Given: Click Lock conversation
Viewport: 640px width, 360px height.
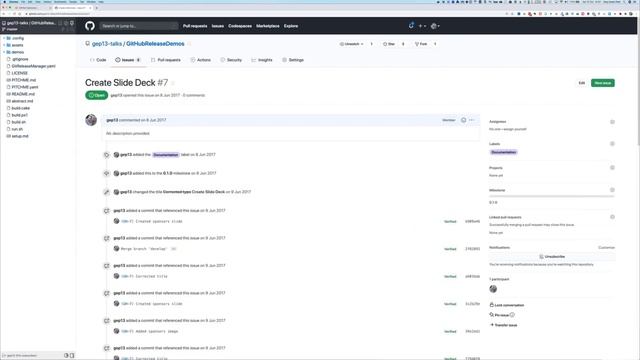Looking at the screenshot, I should click(507, 305).
